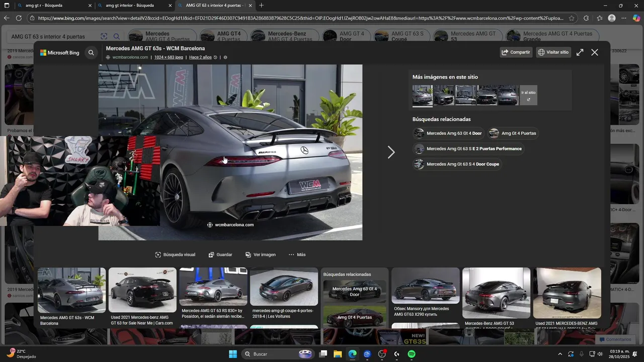This screenshot has height=362, width=644.
Task: Show hidden system tray icons chevron
Action: pos(560,354)
